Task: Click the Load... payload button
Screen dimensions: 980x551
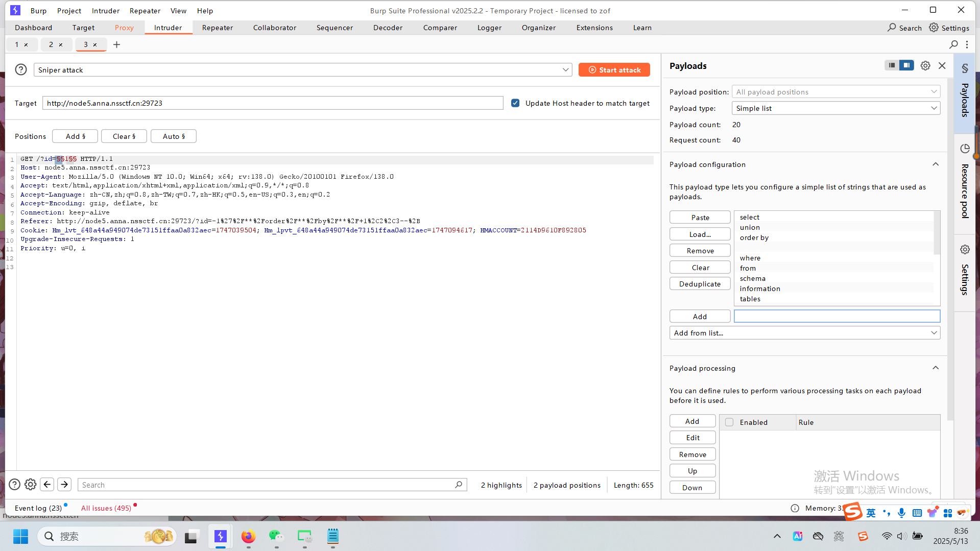Action: coord(700,234)
